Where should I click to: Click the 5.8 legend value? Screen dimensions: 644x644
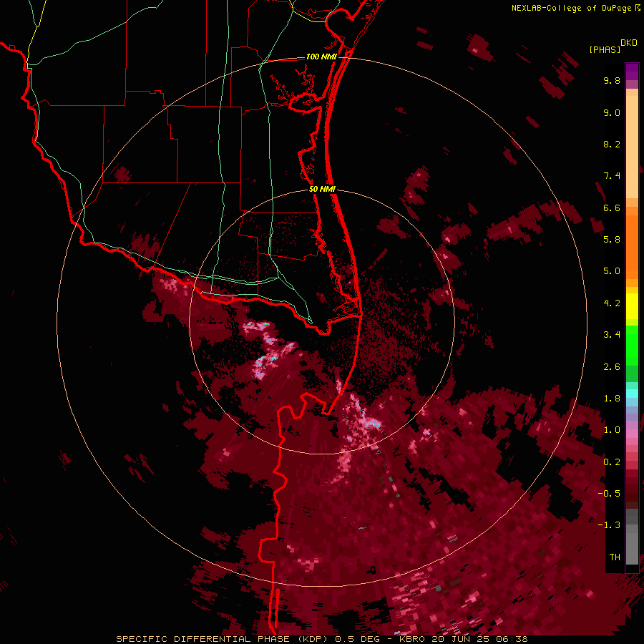tap(612, 240)
